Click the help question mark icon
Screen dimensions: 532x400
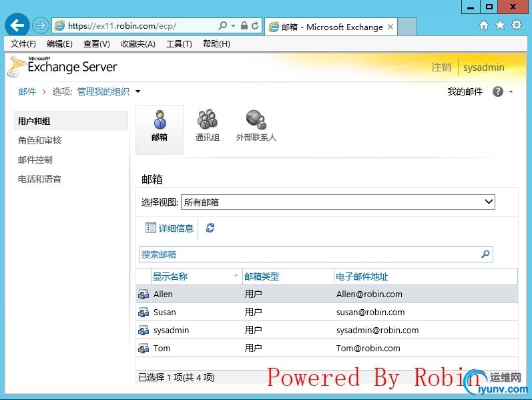coord(498,91)
